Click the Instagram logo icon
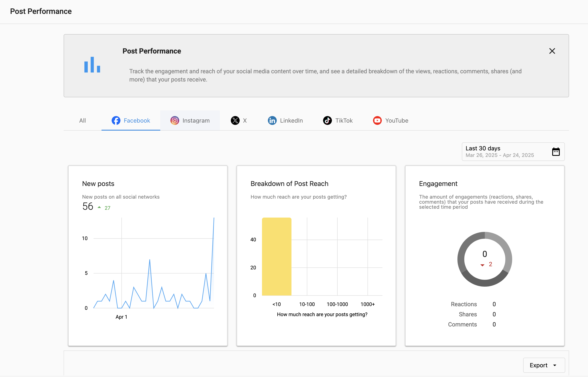Image resolution: width=588 pixels, height=377 pixels. [175, 120]
